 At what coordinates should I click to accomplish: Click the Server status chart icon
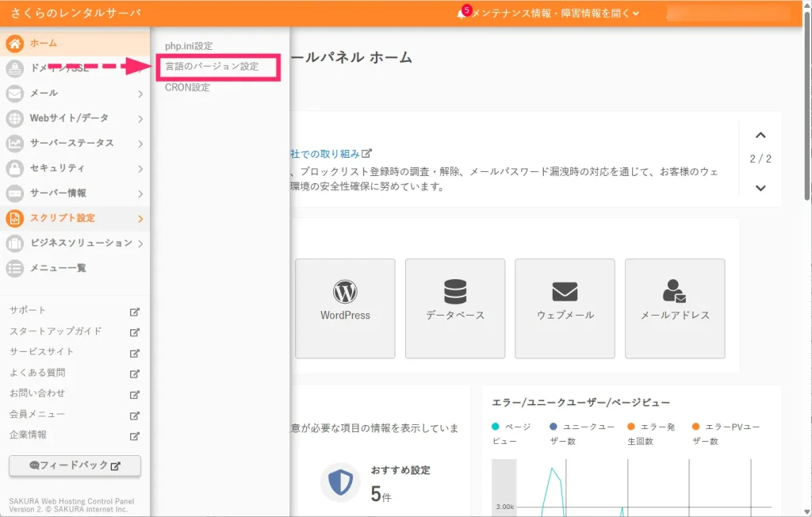tap(14, 143)
